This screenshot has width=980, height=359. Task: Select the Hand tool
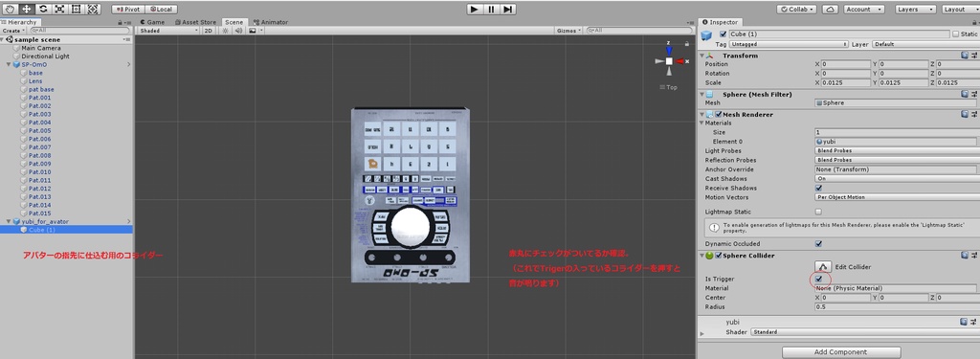[x=11, y=9]
